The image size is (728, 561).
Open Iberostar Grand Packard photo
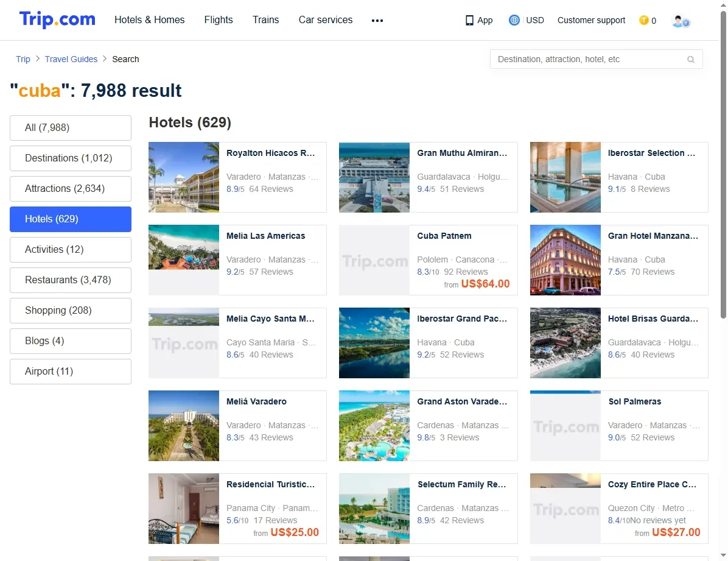click(374, 343)
